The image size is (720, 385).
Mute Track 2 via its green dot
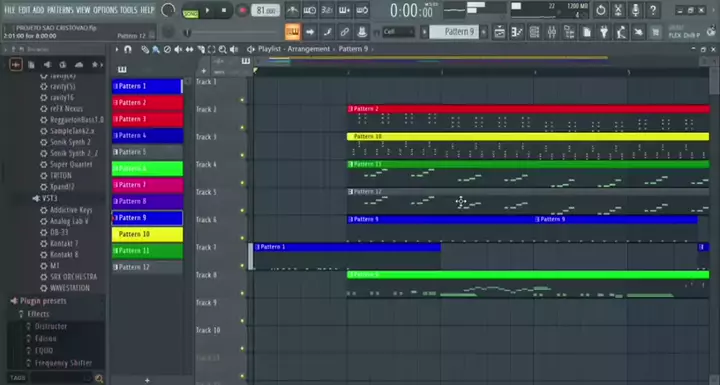[x=242, y=127]
